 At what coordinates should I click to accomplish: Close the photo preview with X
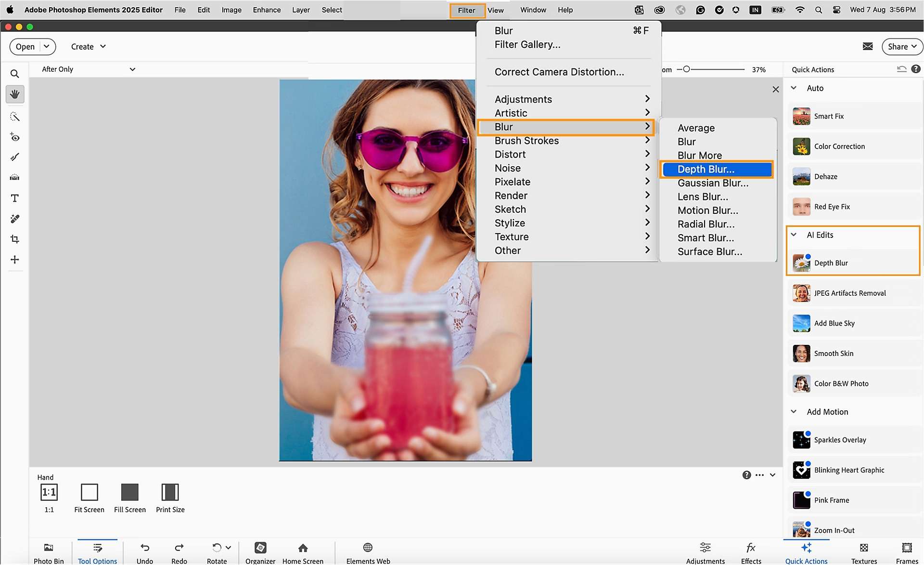point(775,89)
